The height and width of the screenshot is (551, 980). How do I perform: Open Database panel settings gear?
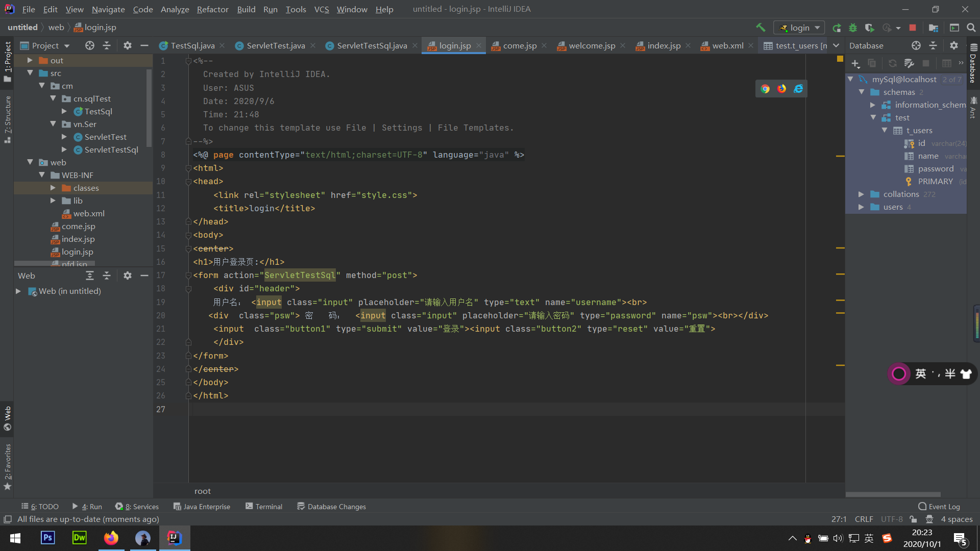point(954,45)
